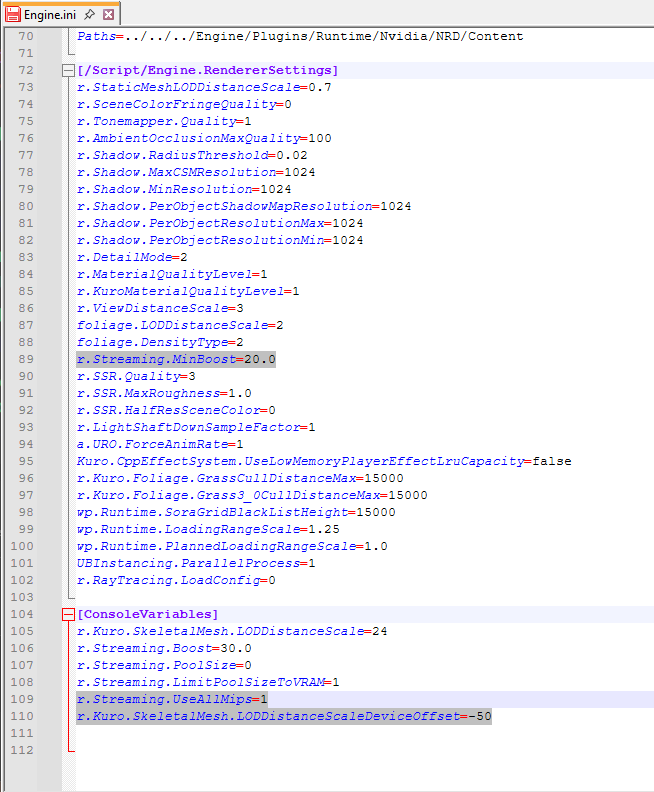Click line r.ViewDistanceScale=3

point(160,308)
